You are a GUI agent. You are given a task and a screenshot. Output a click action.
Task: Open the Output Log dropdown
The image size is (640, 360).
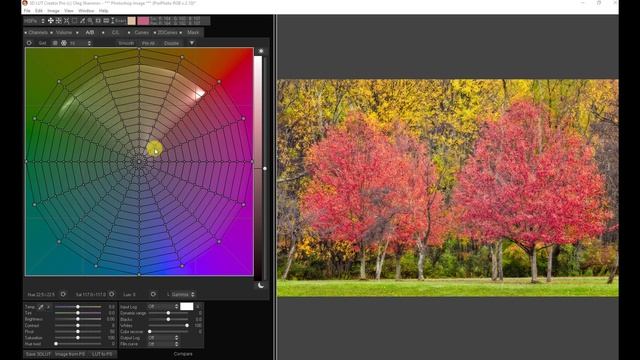163,338
